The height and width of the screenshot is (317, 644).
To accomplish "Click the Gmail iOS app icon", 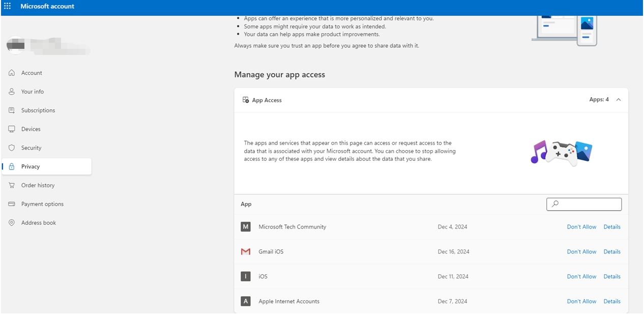I will (246, 251).
